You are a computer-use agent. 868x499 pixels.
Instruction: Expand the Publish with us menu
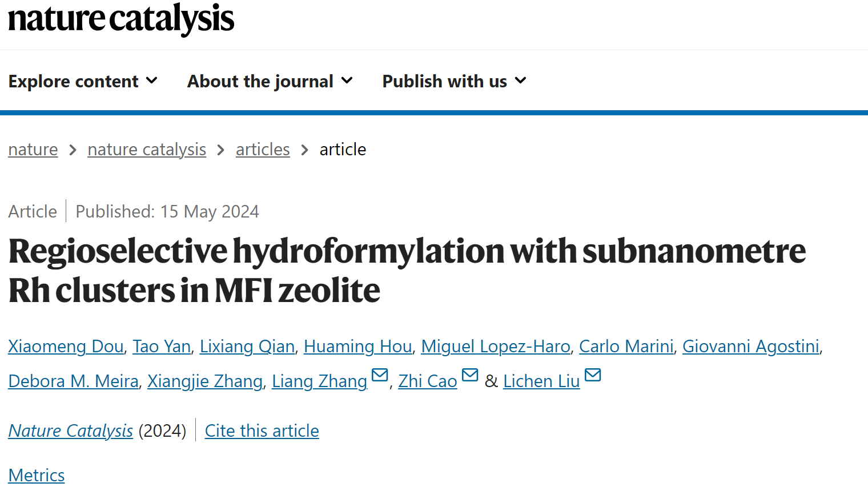tap(454, 81)
